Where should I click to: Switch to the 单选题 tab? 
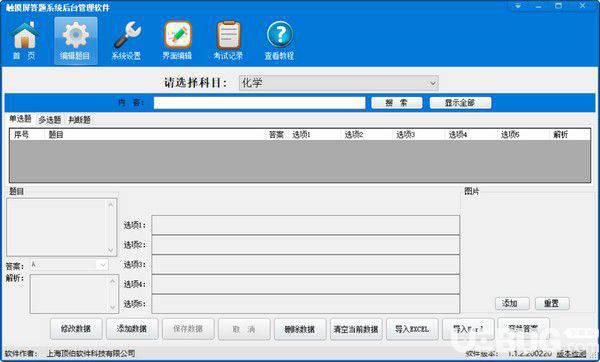pos(21,119)
